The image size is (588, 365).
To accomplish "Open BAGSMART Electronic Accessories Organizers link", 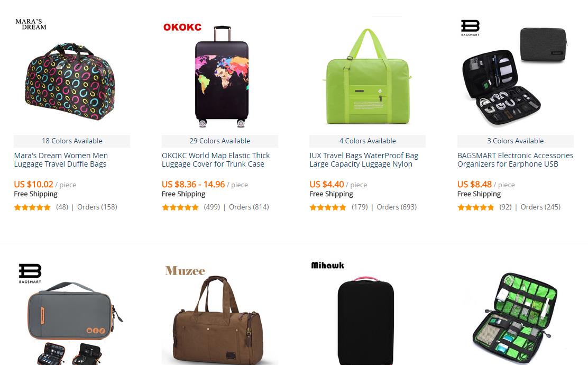I will (x=515, y=160).
